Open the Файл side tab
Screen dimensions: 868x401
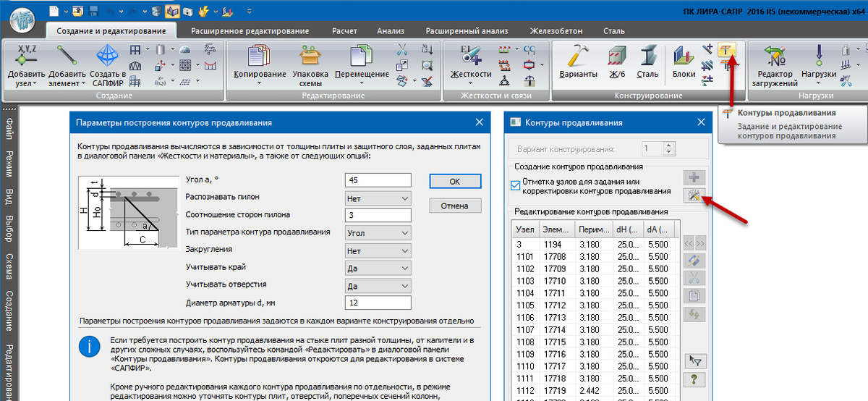point(9,127)
